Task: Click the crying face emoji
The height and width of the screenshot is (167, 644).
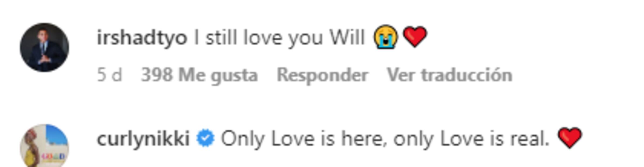Action: click(385, 37)
